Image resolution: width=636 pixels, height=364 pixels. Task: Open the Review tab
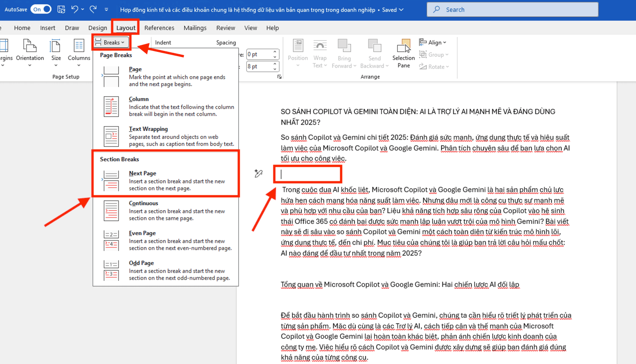click(226, 28)
